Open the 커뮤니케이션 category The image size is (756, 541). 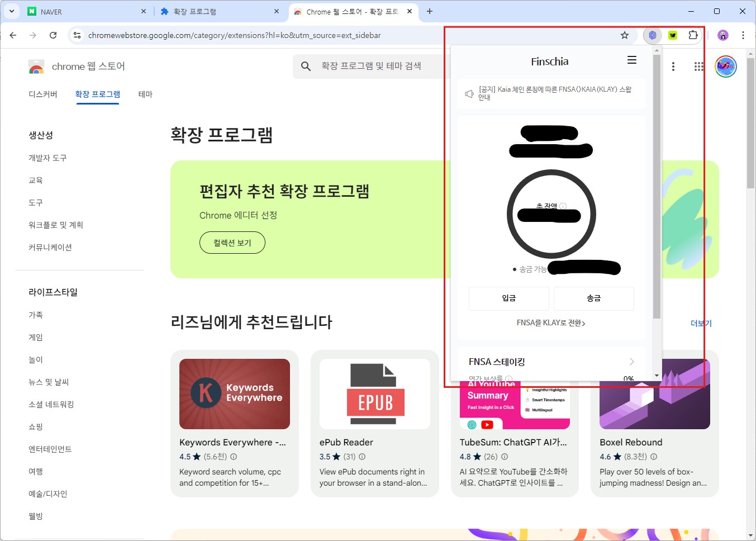50,248
